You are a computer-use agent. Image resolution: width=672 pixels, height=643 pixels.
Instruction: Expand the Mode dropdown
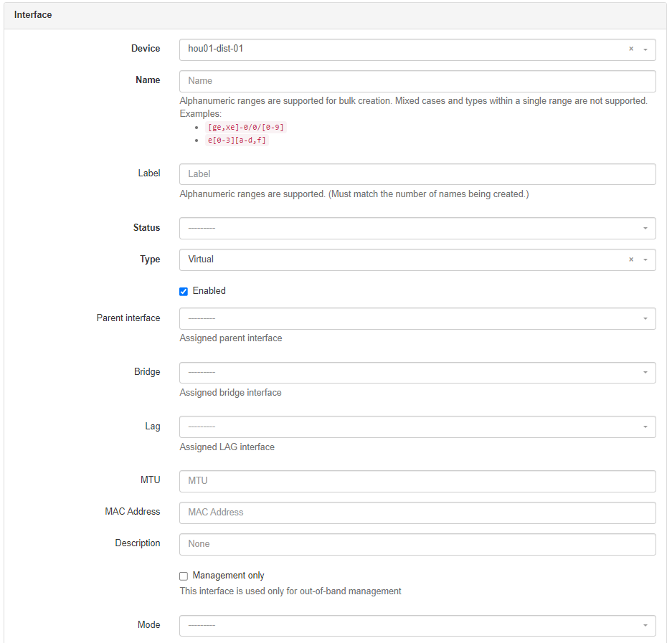(417, 625)
